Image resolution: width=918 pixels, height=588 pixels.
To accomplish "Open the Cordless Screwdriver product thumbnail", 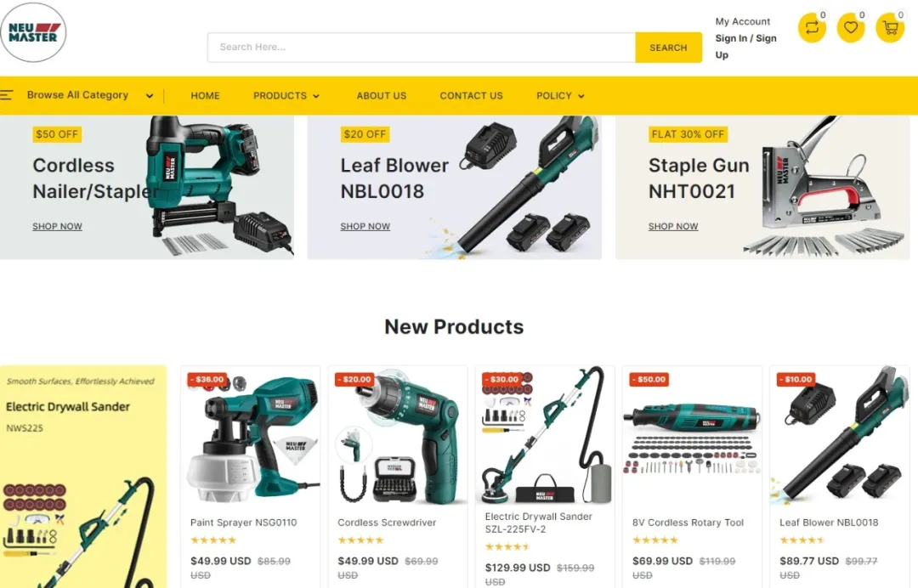I will [x=398, y=436].
